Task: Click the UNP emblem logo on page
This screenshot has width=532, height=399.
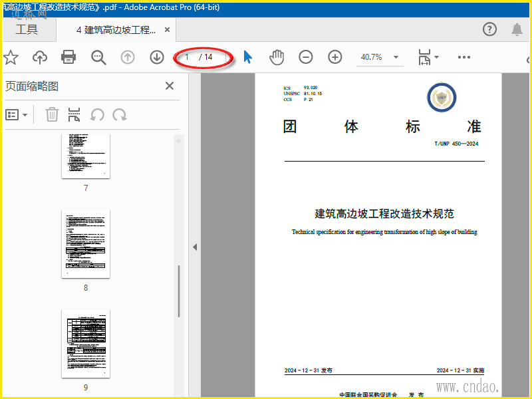Action: [442, 98]
